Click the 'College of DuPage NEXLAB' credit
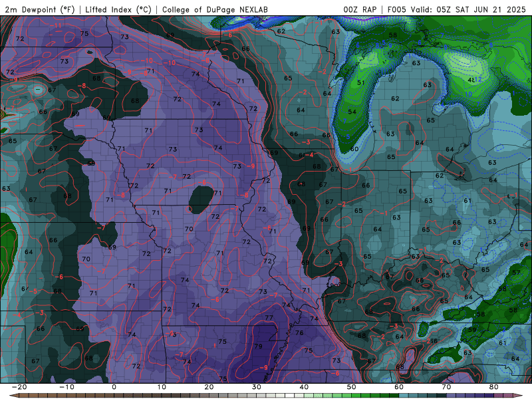Image resolution: width=532 pixels, height=399 pixels. pos(215,9)
